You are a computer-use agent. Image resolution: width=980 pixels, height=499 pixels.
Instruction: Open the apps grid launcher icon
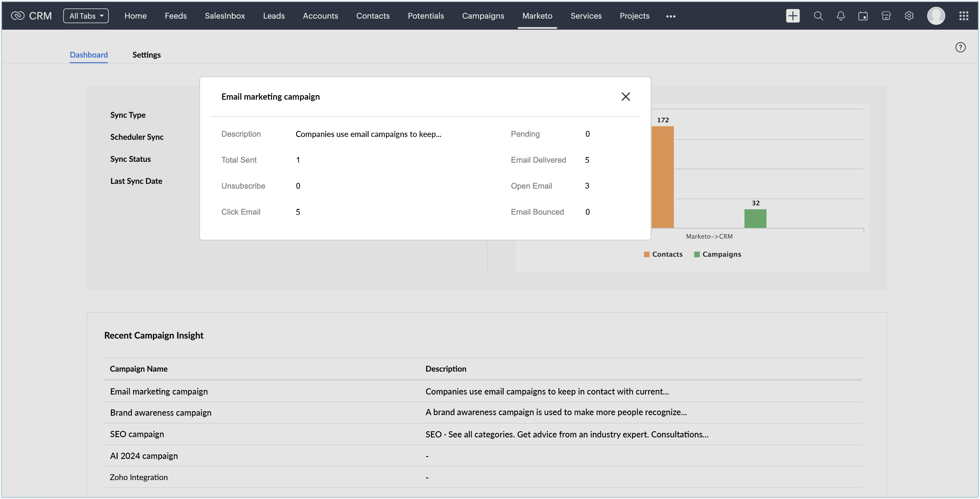[x=963, y=16]
